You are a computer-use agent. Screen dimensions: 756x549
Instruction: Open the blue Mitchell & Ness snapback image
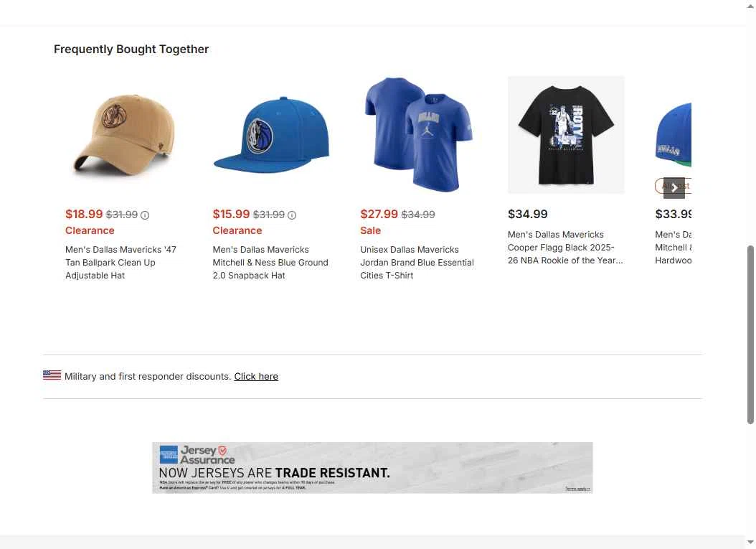click(271, 135)
